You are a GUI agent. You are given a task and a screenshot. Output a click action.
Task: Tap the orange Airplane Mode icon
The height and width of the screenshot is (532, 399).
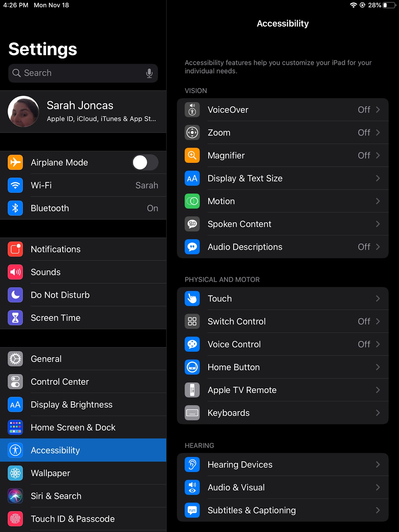click(x=15, y=162)
